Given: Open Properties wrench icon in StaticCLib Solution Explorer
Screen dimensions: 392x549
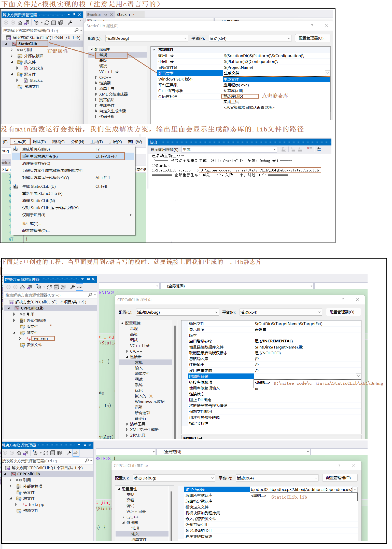Looking at the screenshot, I should pos(70,23).
